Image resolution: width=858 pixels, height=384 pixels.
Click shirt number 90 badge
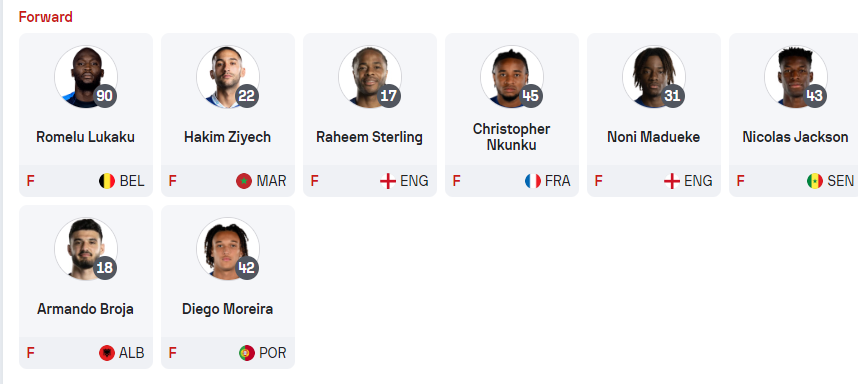coord(105,96)
